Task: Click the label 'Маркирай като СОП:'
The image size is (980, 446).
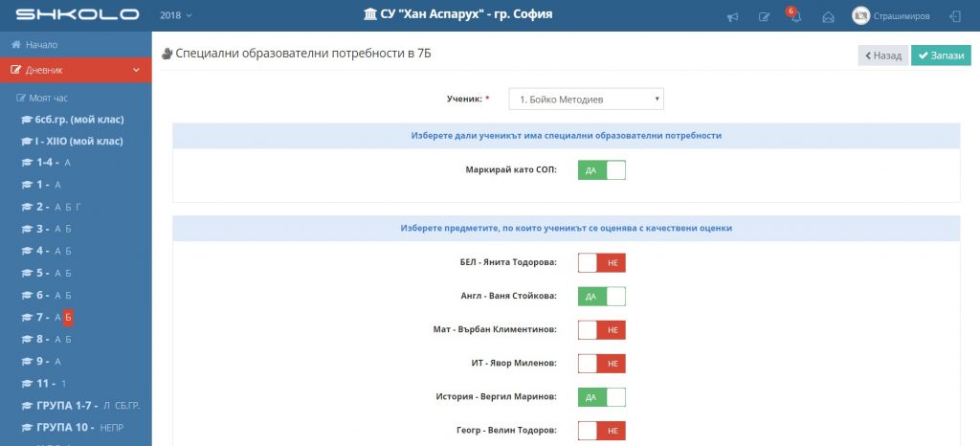Action: (511, 170)
